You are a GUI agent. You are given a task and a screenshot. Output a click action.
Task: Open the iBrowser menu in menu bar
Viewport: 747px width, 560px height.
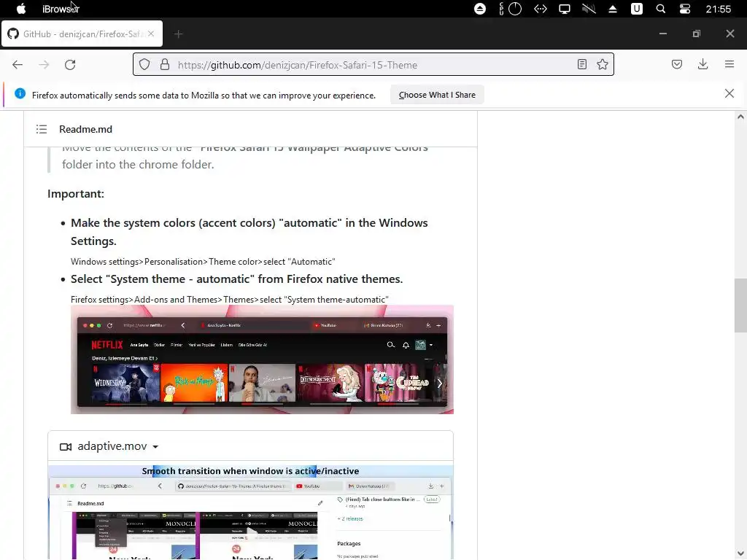pyautogui.click(x=61, y=9)
